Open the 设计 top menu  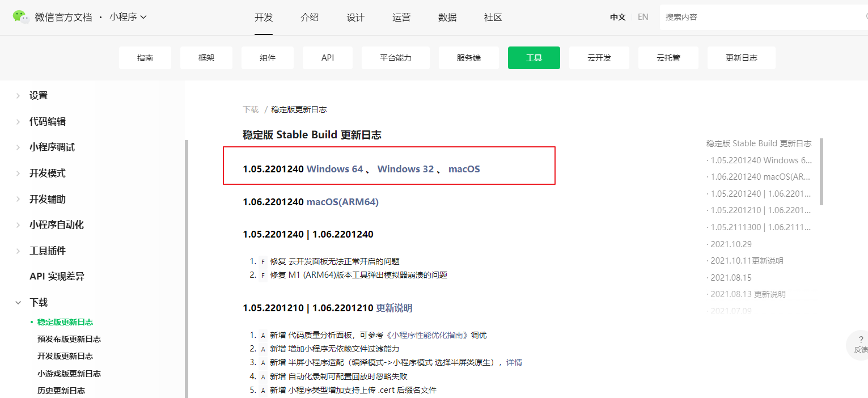point(355,18)
